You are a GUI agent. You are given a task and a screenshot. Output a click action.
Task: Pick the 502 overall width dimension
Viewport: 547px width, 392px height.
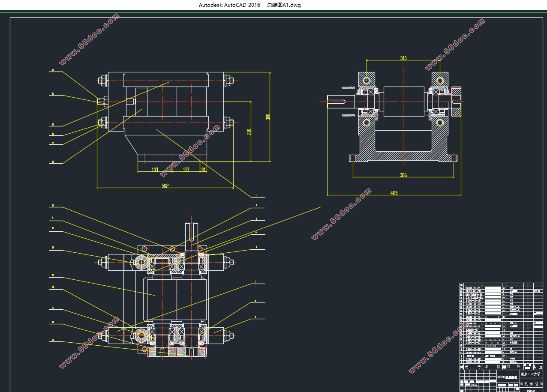[165, 186]
